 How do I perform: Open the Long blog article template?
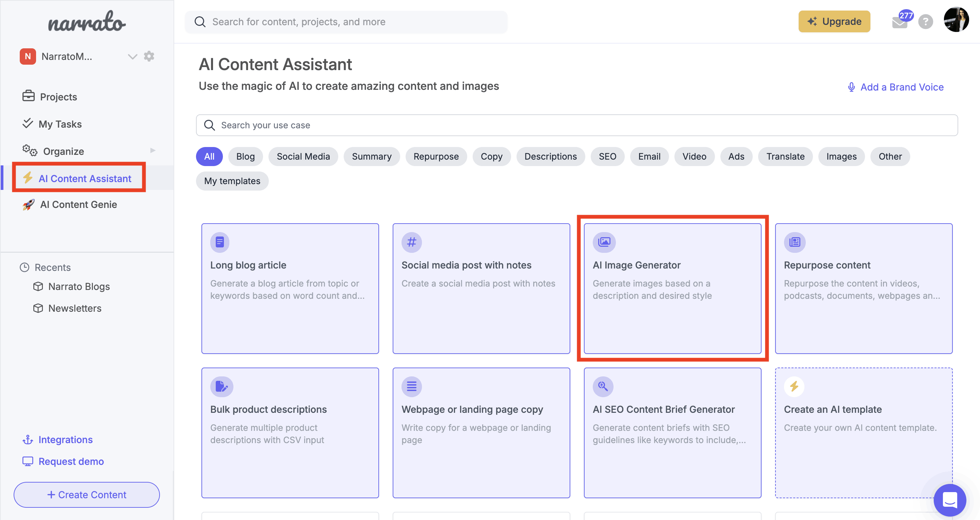coord(290,288)
